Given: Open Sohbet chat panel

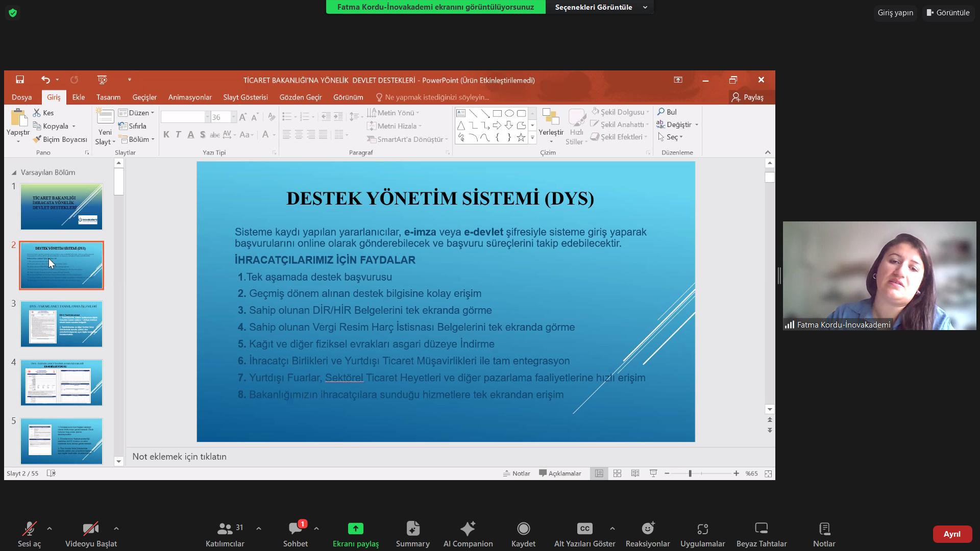Looking at the screenshot, I should click(295, 529).
